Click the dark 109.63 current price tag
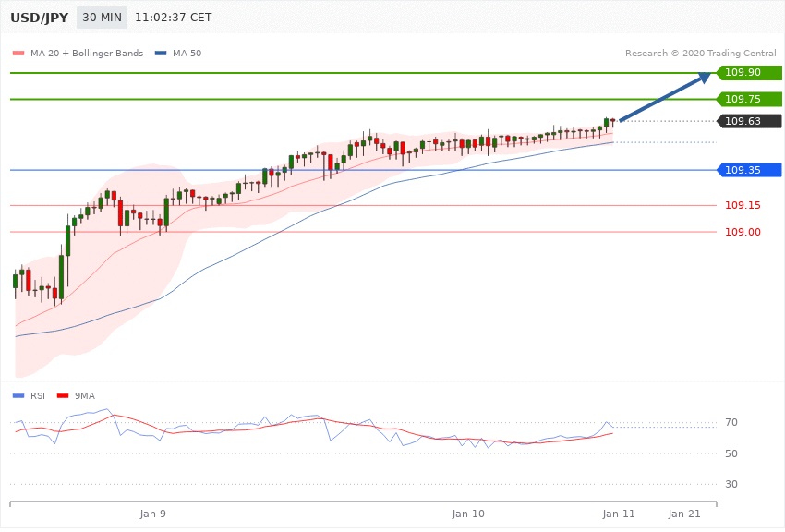 click(x=748, y=121)
